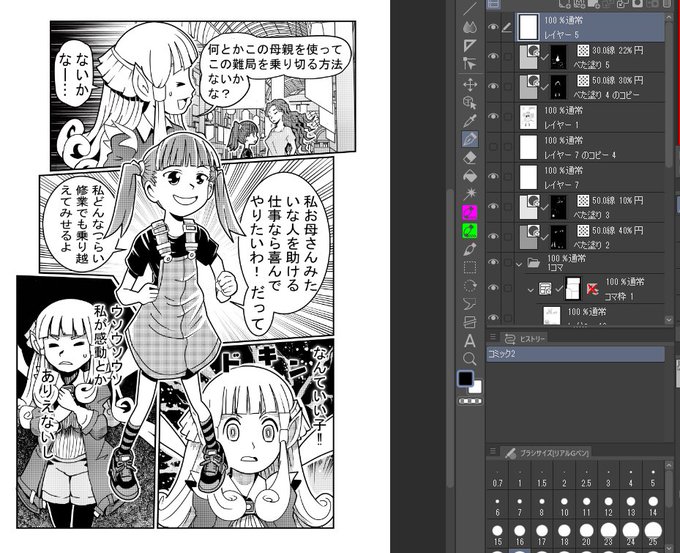
Task: Click the brush size scroll-down arrow
Action: [669, 549]
